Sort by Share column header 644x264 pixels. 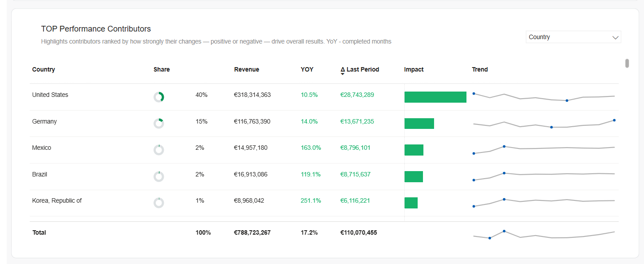coord(162,69)
